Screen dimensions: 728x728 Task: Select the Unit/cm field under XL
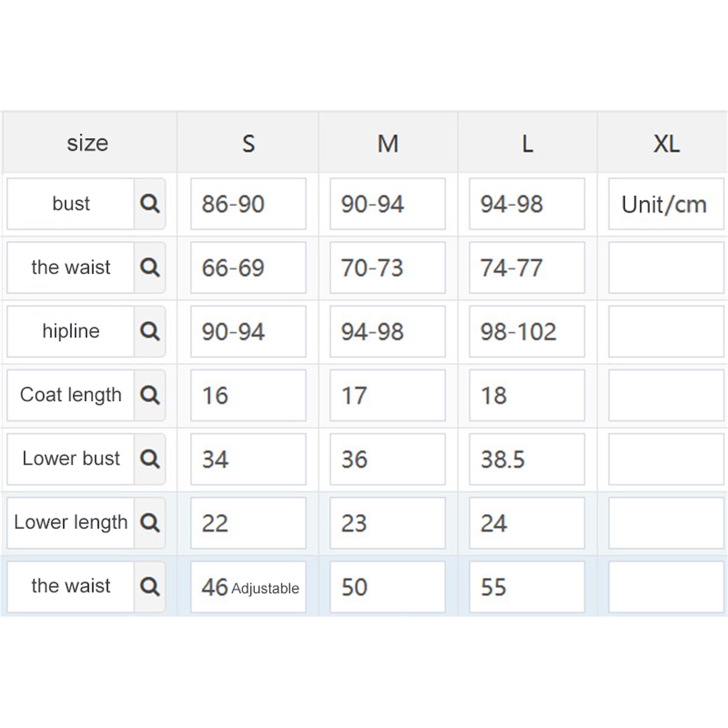pyautogui.click(x=666, y=204)
